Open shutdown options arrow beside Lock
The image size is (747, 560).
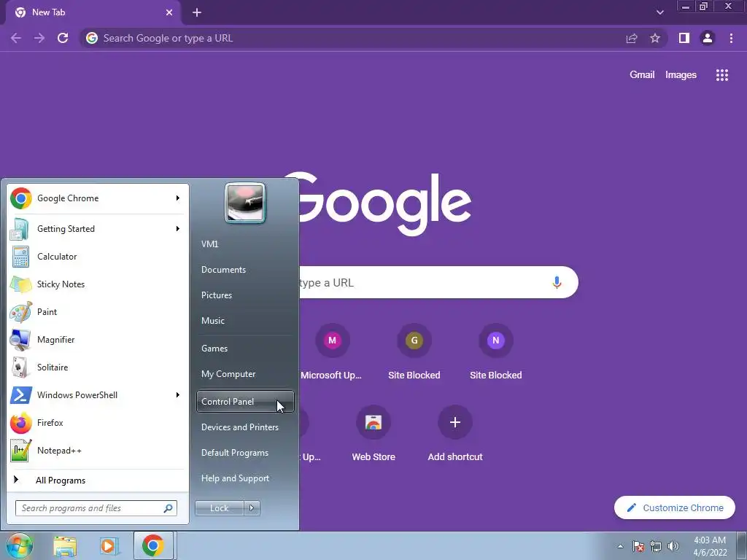click(252, 508)
